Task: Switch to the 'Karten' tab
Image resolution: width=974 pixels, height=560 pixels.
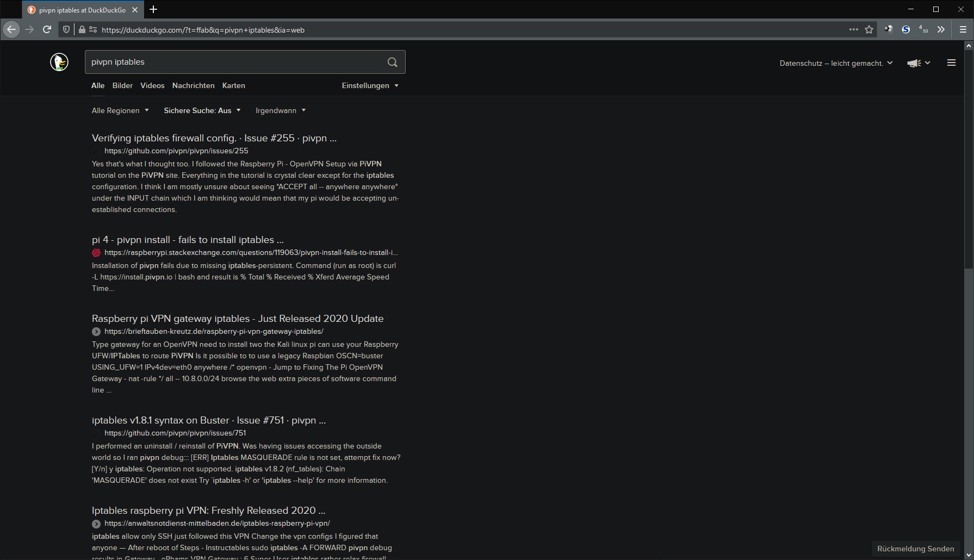Action: pos(233,86)
